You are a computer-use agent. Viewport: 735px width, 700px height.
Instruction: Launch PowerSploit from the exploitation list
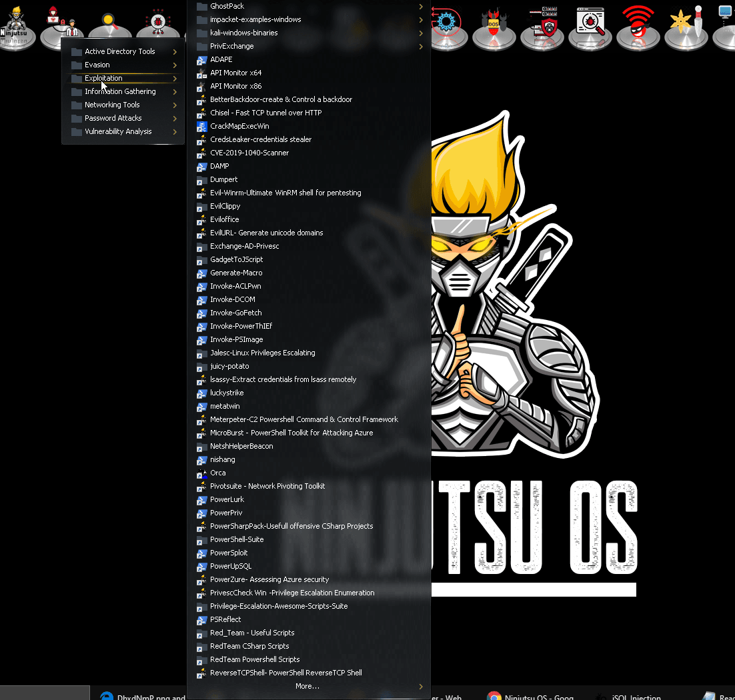pyautogui.click(x=309, y=553)
